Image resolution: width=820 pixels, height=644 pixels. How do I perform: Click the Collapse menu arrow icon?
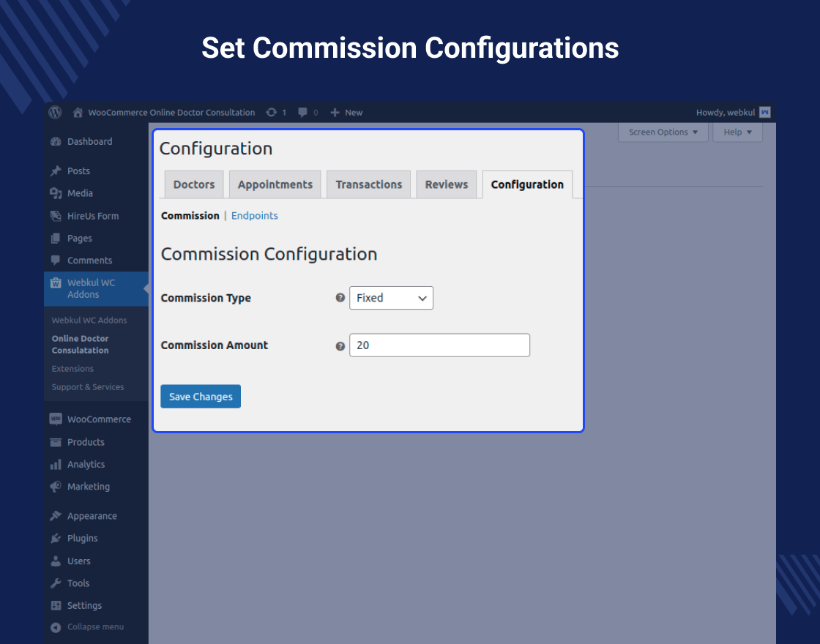click(x=56, y=627)
